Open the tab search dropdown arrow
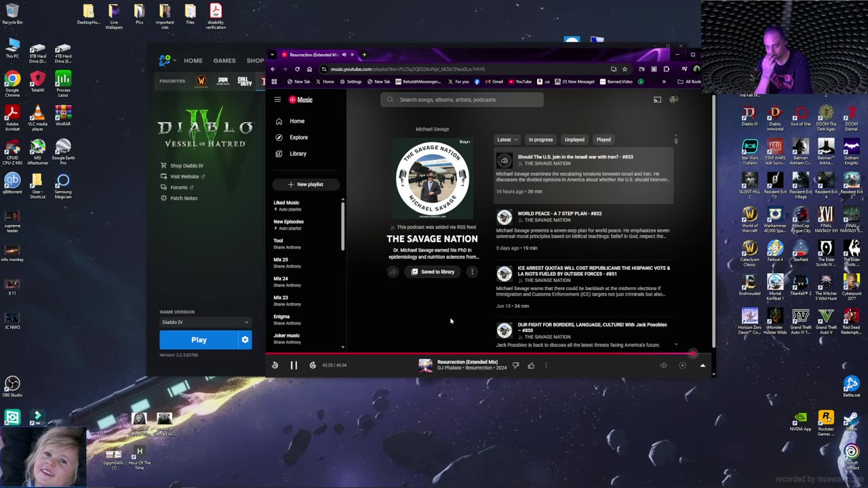 (272, 55)
